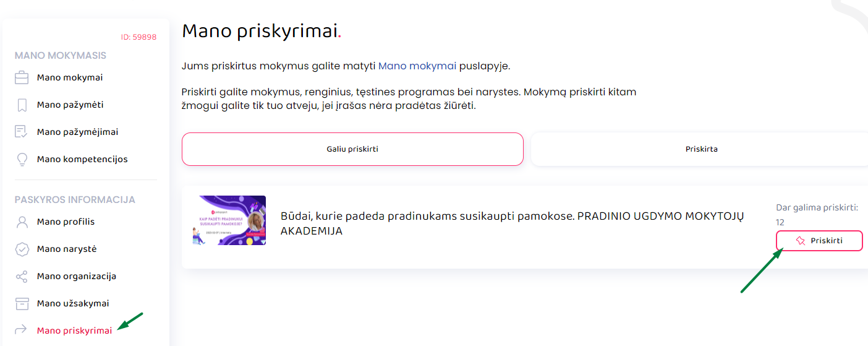The width and height of the screenshot is (868, 346).
Task: Click the arrow icon beside Mano priskyrimai
Action: (22, 330)
